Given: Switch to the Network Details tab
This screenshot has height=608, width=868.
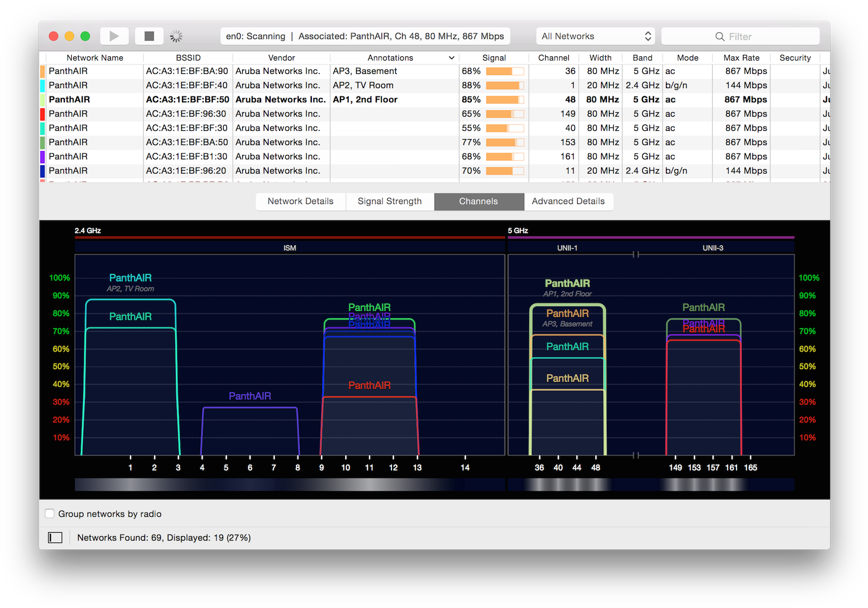Looking at the screenshot, I should coord(300,201).
